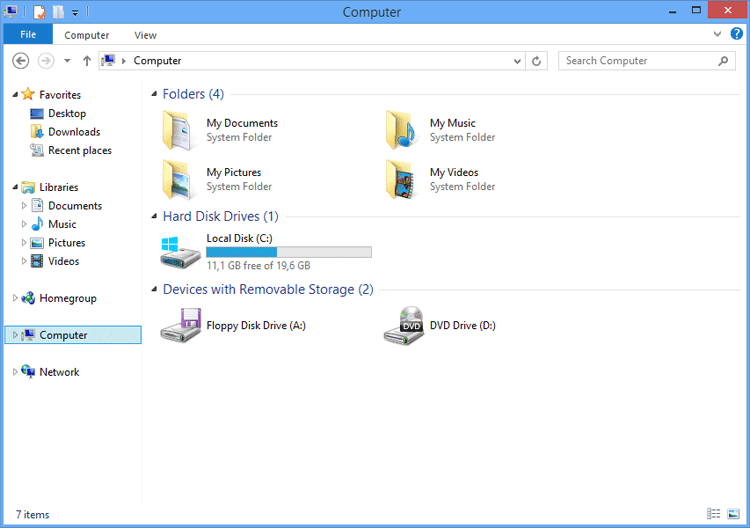Switch to details view in status bar
The image size is (750, 528).
click(x=714, y=514)
